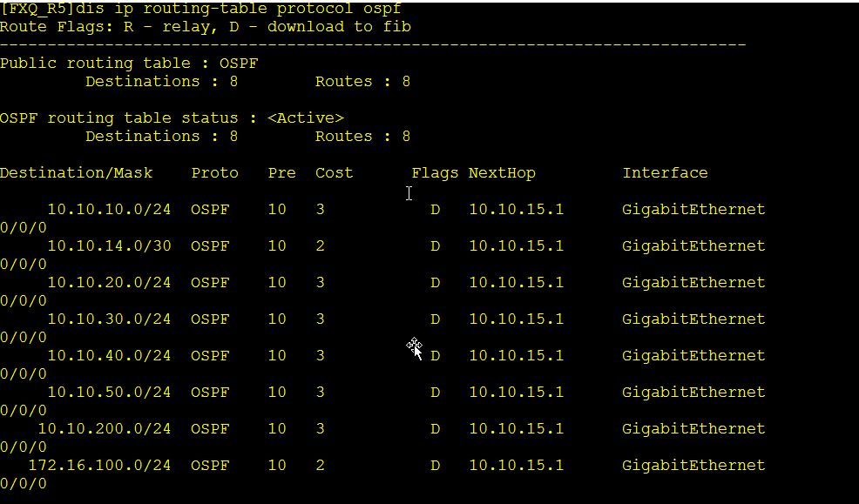The image size is (859, 504).
Task: Click the Proto column header text
Action: 214,173
